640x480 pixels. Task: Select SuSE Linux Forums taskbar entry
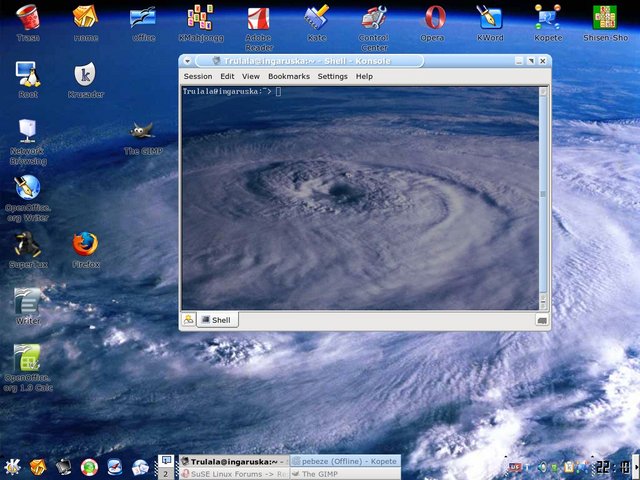point(234,474)
